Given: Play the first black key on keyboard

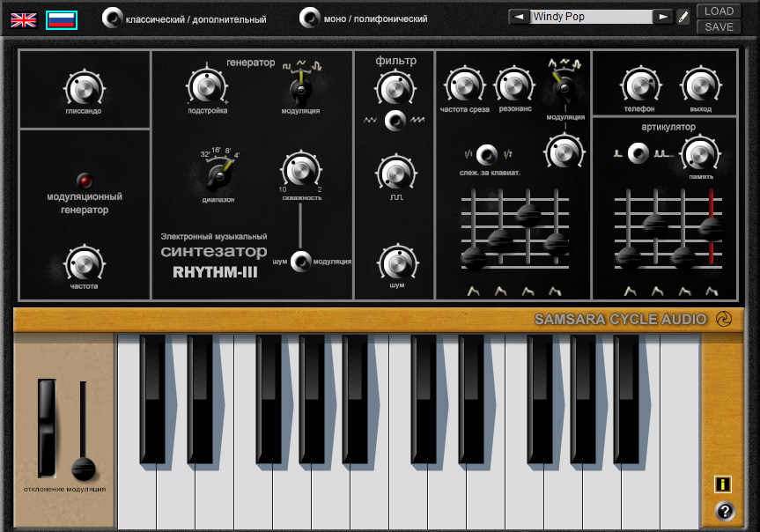Looking at the screenshot, I should [x=152, y=399].
